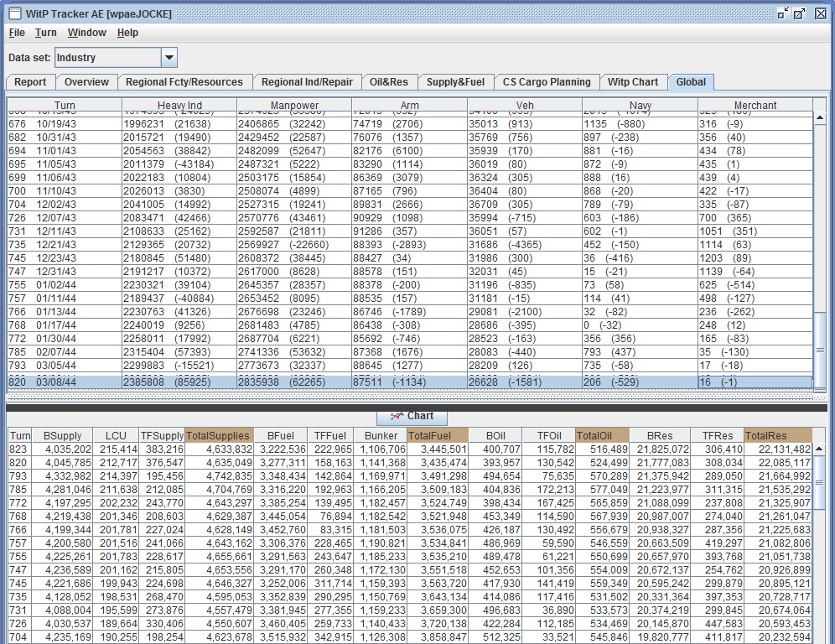Click the Navy cell 793 (437)
Viewport: 835px width, 644px height.
coord(641,352)
